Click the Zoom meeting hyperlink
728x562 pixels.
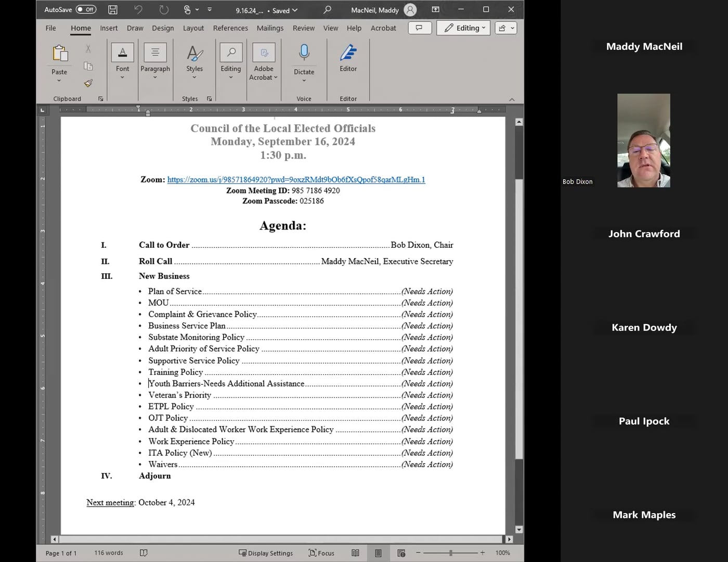(x=296, y=180)
